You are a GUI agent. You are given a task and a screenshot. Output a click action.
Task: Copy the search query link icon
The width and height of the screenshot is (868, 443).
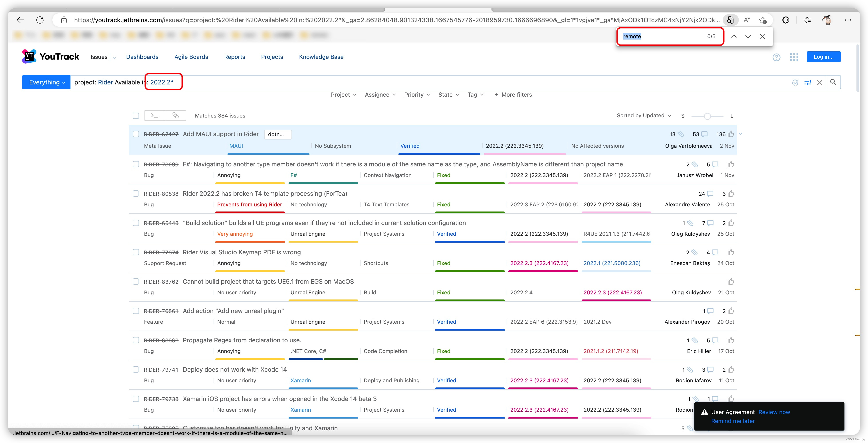(175, 115)
